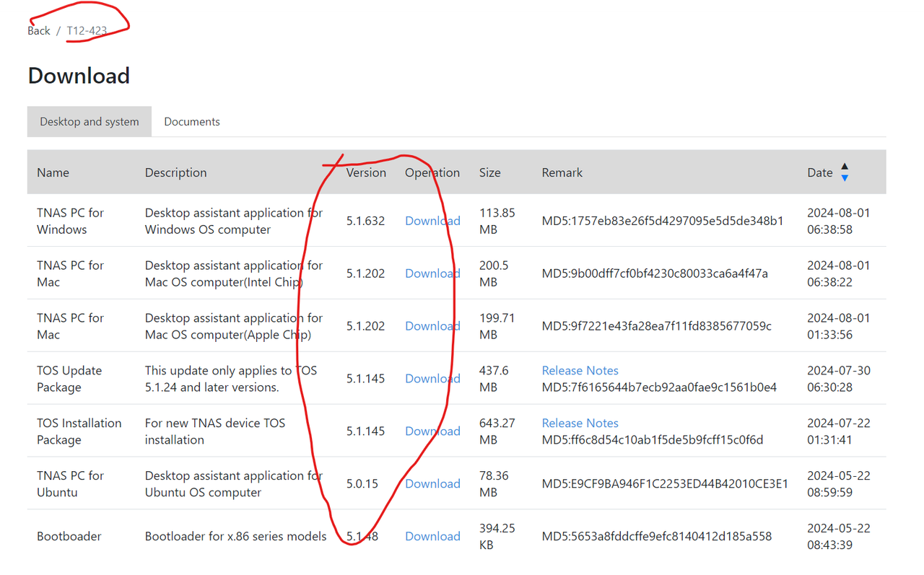Select MD5 hash 1757eb83e26f5d4297095e5d5de348b1

click(x=663, y=221)
